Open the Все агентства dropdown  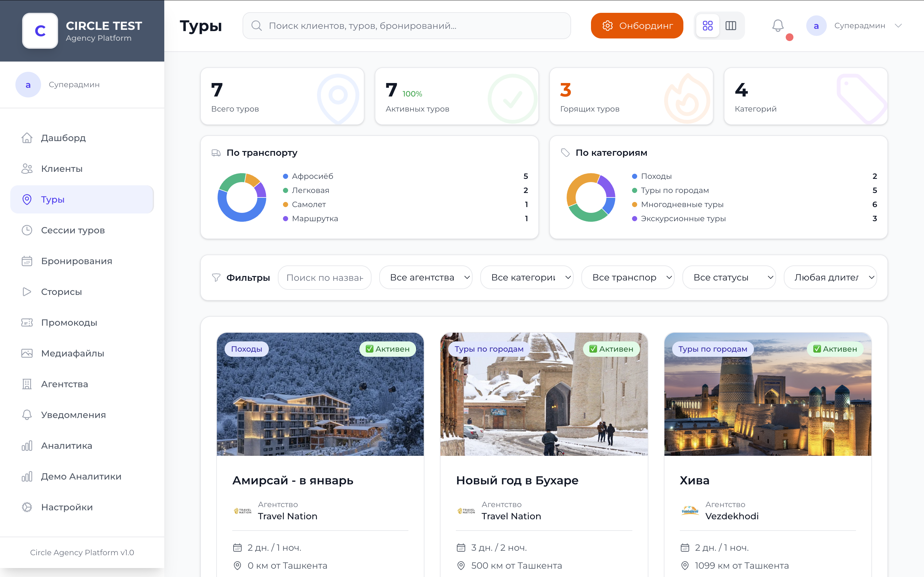pyautogui.click(x=426, y=277)
